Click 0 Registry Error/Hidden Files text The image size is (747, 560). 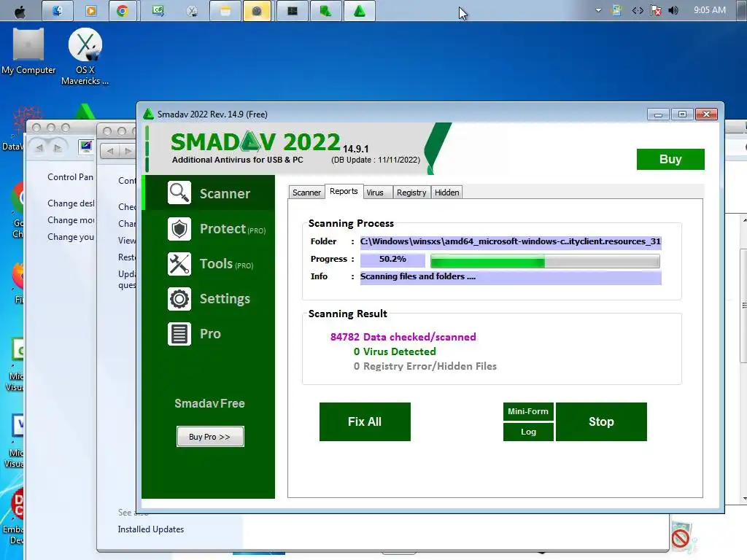pos(425,366)
